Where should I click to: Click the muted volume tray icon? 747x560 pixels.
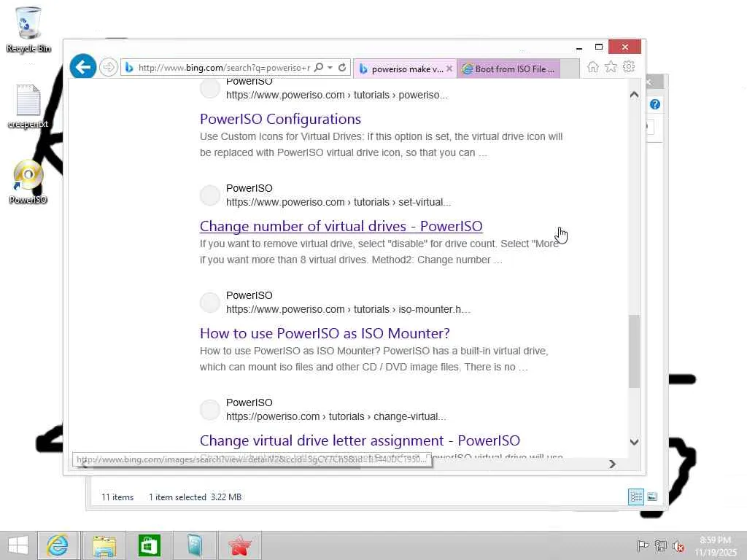(678, 546)
